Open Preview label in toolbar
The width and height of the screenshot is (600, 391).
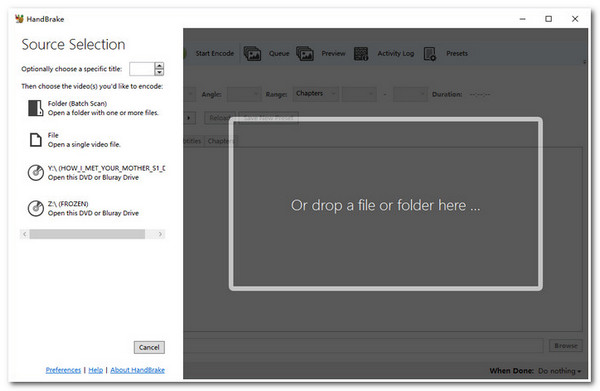point(333,53)
